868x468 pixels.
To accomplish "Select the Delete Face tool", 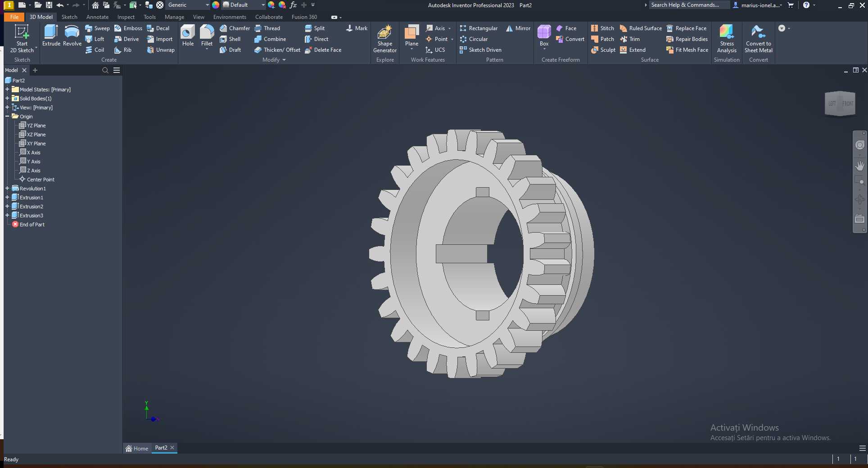I will (x=323, y=50).
